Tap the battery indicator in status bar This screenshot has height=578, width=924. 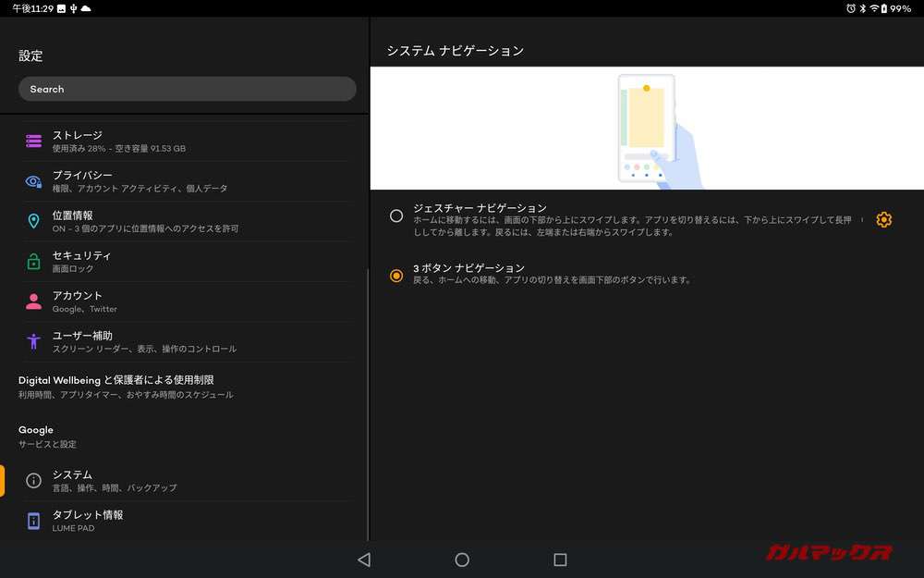884,8
